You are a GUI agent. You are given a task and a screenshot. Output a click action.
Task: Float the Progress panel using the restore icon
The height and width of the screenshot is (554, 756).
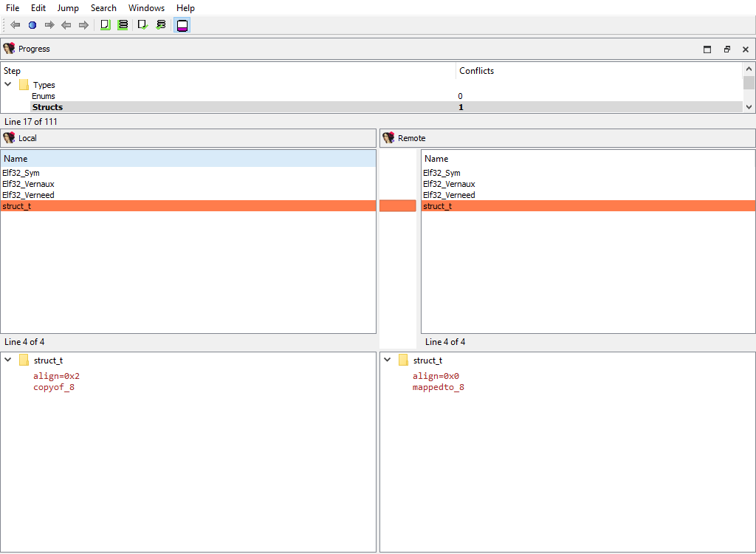point(726,49)
